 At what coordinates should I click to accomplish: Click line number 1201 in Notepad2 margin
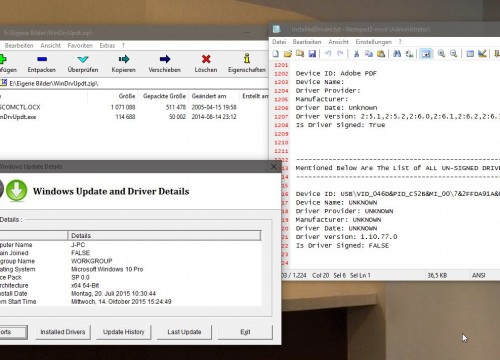click(281, 65)
